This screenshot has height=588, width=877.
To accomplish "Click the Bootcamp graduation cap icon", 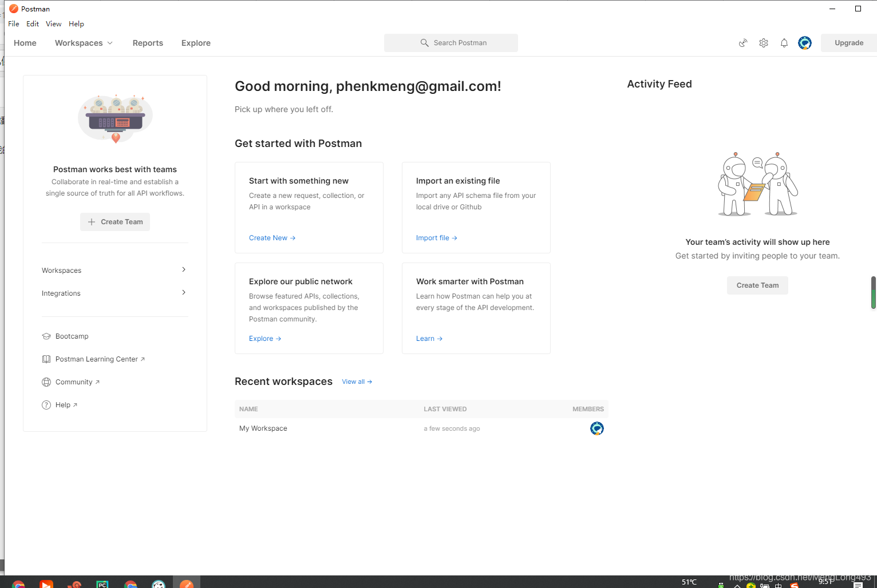I will point(46,336).
